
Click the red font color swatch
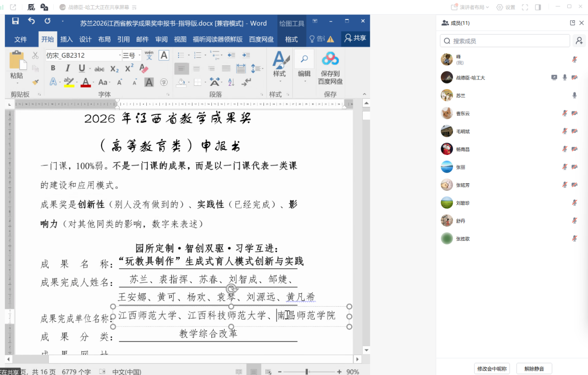85,82
